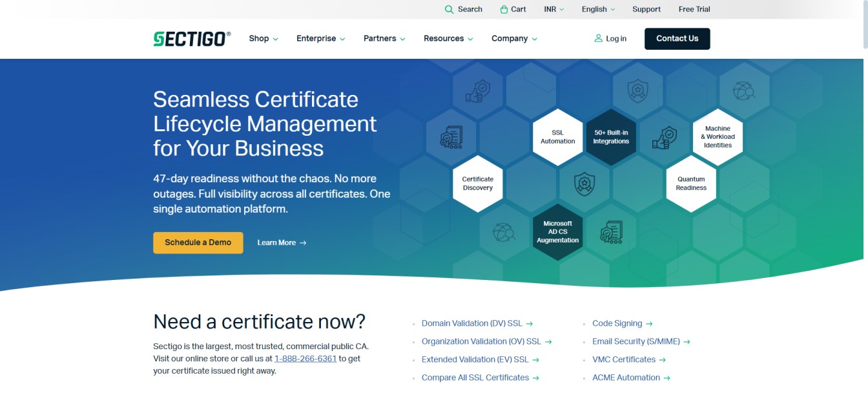Click the Sectigo logo

[192, 39]
